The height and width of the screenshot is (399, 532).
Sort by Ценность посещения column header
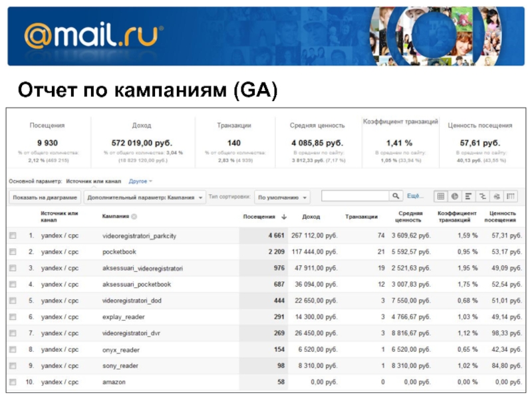tap(501, 217)
